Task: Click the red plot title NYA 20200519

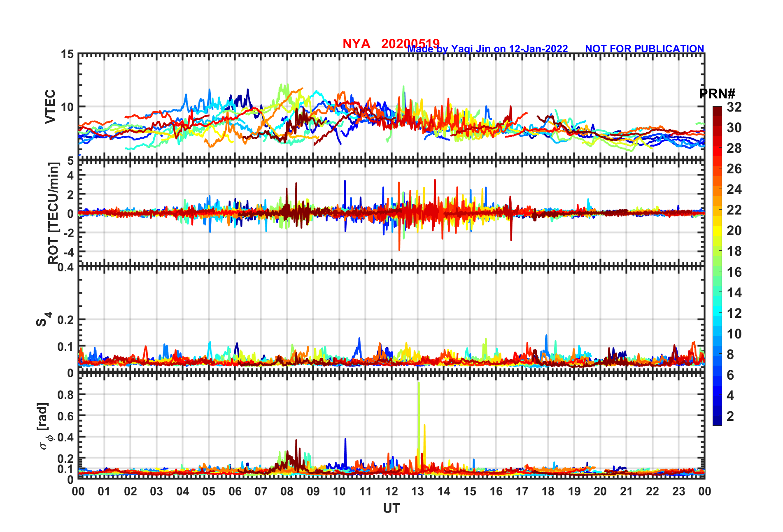Action: [x=391, y=43]
